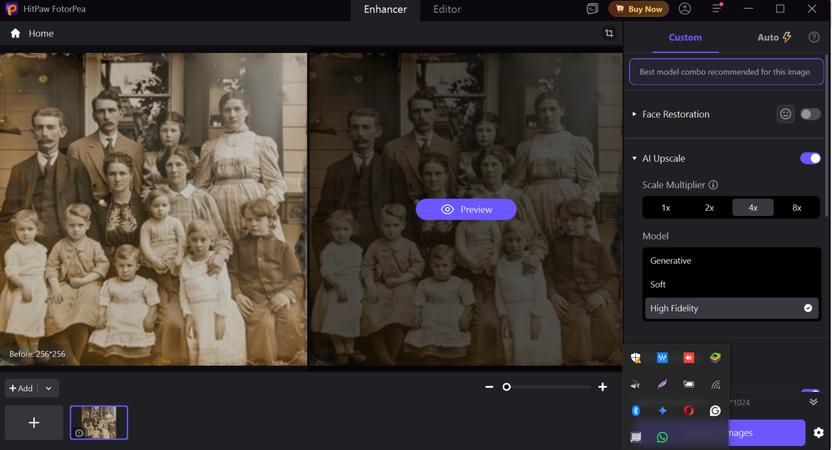Switch to the Editor tab
Viewport: 832px width, 450px height.
(447, 10)
